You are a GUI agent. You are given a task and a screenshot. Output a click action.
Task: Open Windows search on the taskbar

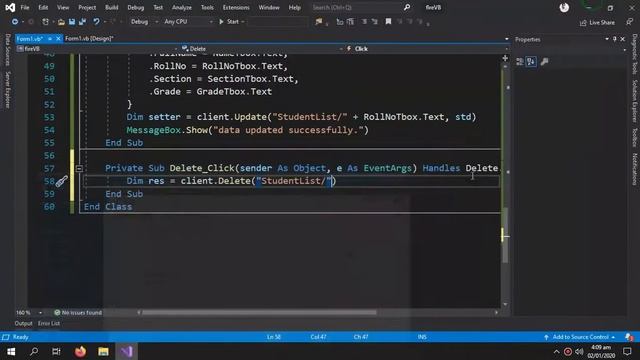click(34, 351)
